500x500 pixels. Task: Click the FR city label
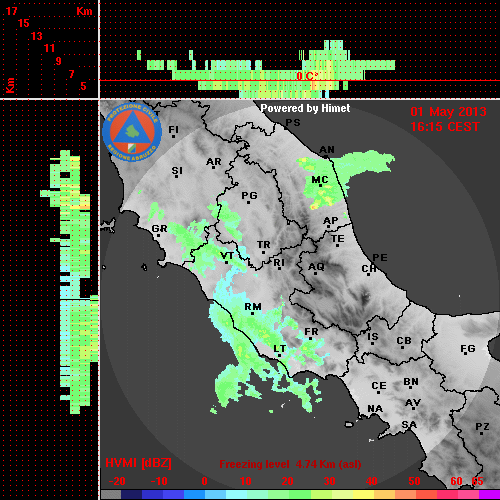(311, 332)
